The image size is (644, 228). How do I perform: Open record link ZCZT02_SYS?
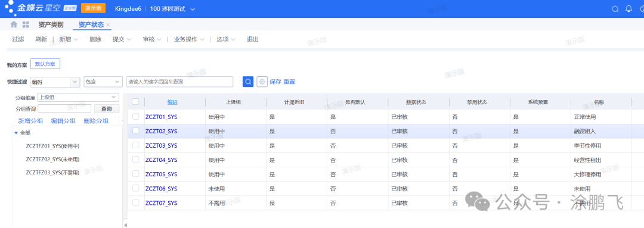[x=161, y=131]
